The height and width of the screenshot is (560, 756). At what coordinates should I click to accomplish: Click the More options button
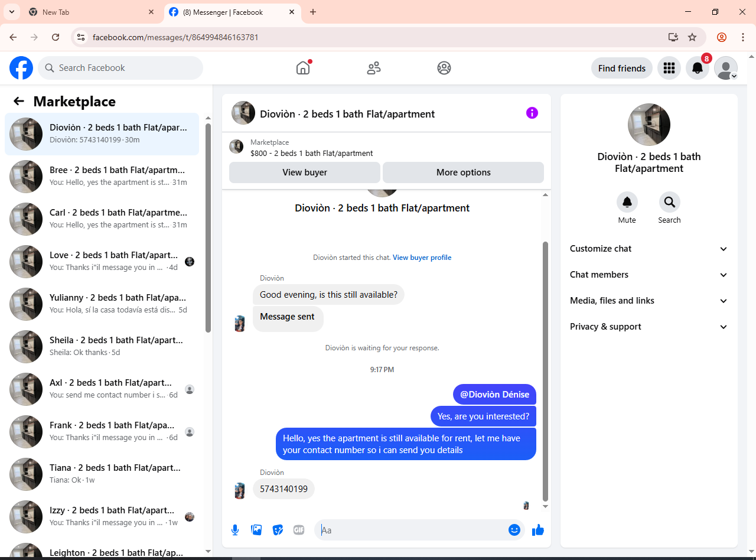(464, 172)
